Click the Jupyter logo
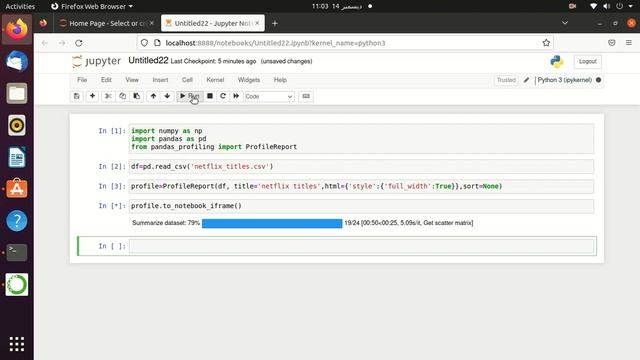640x360 pixels. [x=96, y=61]
